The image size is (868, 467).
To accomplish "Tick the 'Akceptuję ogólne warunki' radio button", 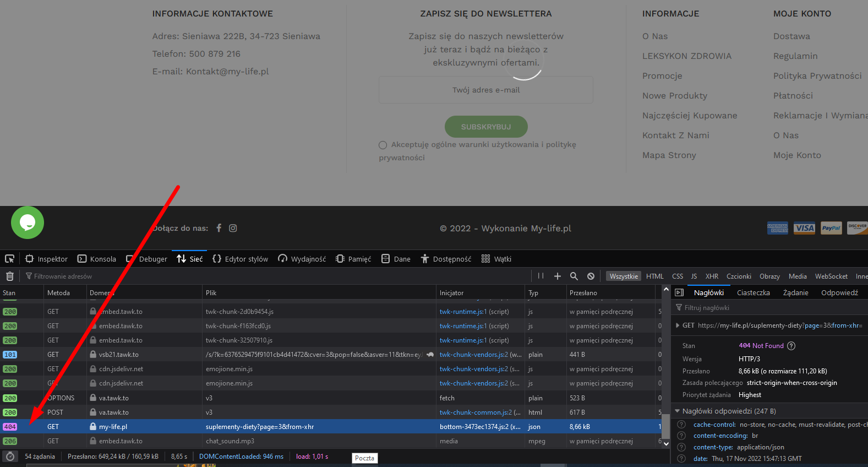I will 383,145.
